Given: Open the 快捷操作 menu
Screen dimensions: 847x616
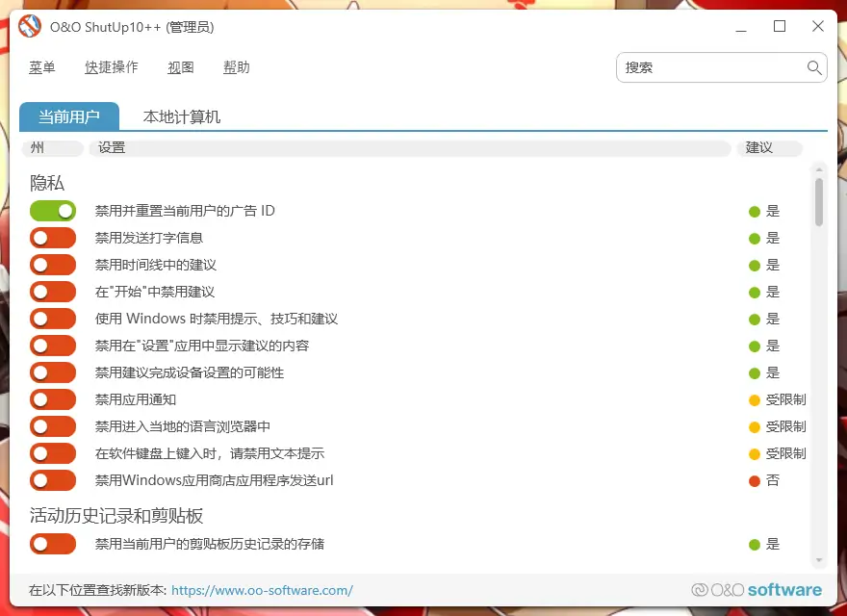Looking at the screenshot, I should [112, 67].
